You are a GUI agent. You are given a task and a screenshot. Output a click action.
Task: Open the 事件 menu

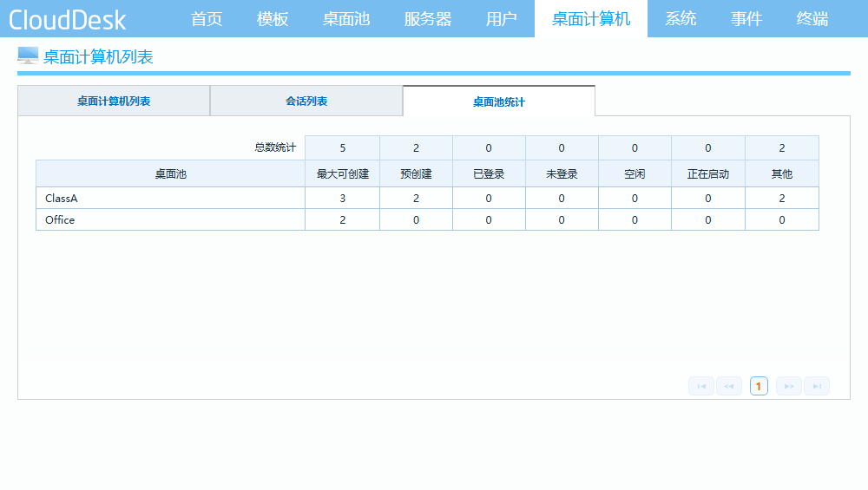746,19
